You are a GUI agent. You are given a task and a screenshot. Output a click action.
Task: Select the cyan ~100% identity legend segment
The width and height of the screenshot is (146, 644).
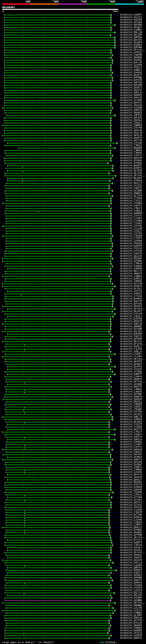[130, 4]
